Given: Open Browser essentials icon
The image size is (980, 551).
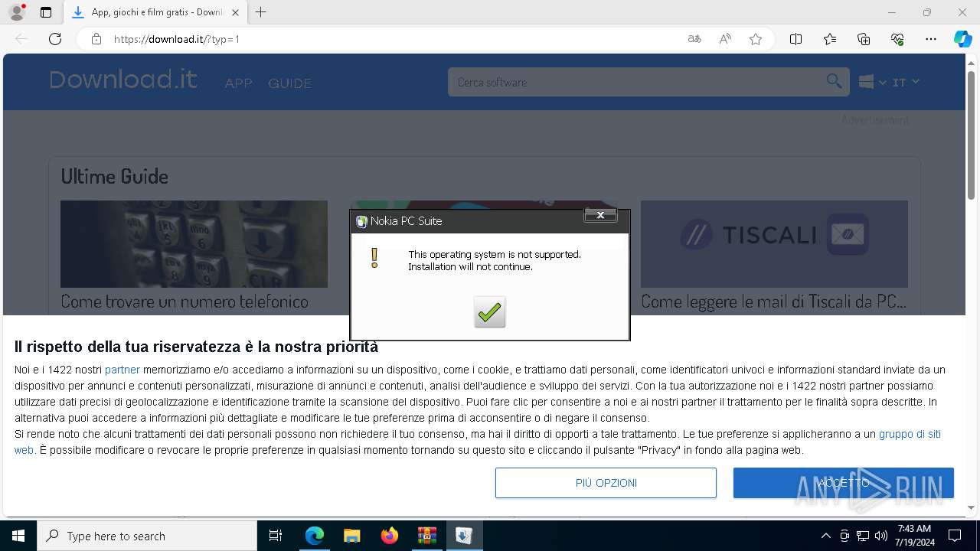Looking at the screenshot, I should pyautogui.click(x=897, y=39).
